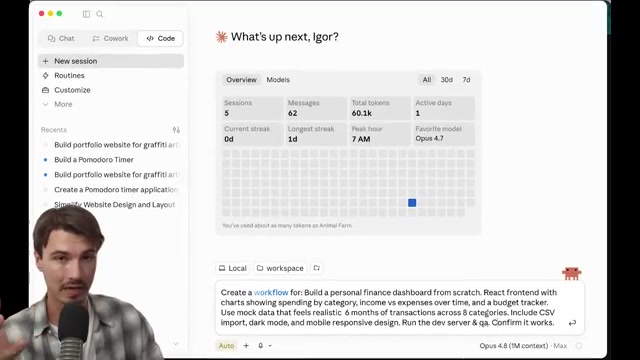Select the 7d time range
Image resolution: width=640 pixels, height=360 pixels.
[466, 80]
